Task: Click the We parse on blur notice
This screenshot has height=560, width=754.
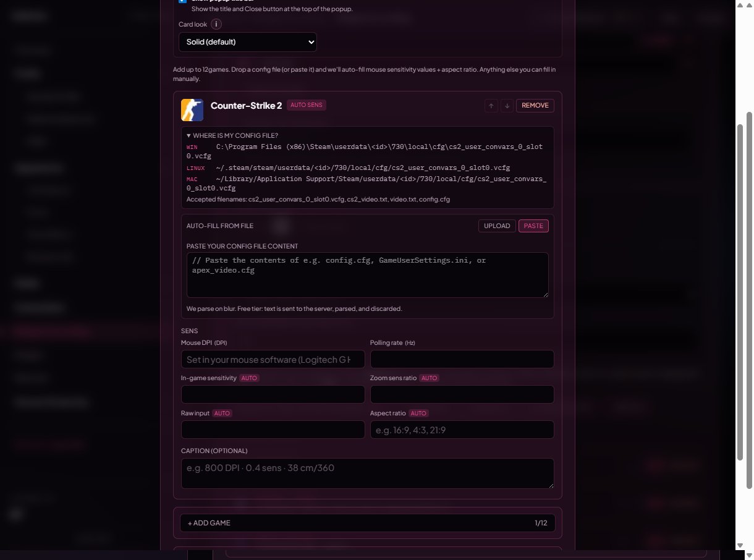Action: 294,308
